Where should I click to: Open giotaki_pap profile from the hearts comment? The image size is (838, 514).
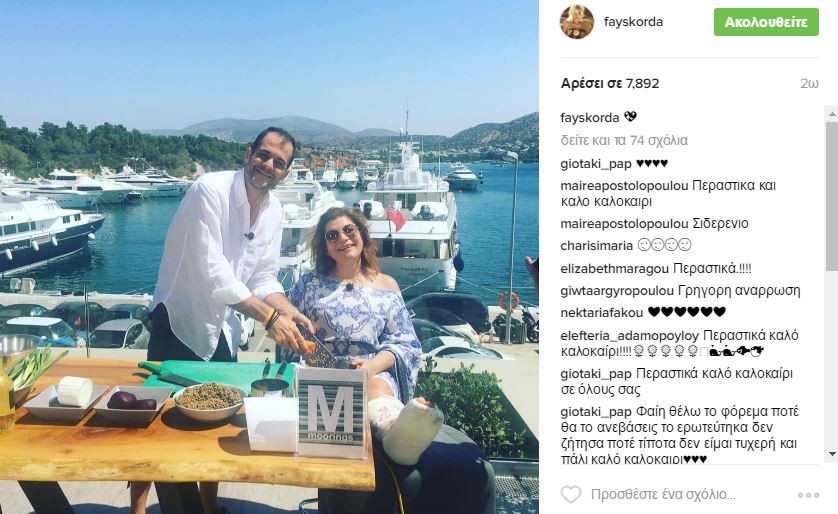pos(596,164)
